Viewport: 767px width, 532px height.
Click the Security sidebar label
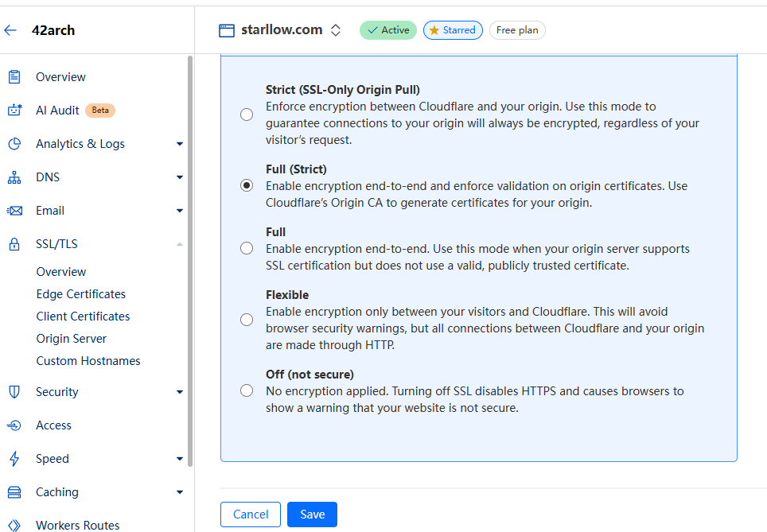57,392
